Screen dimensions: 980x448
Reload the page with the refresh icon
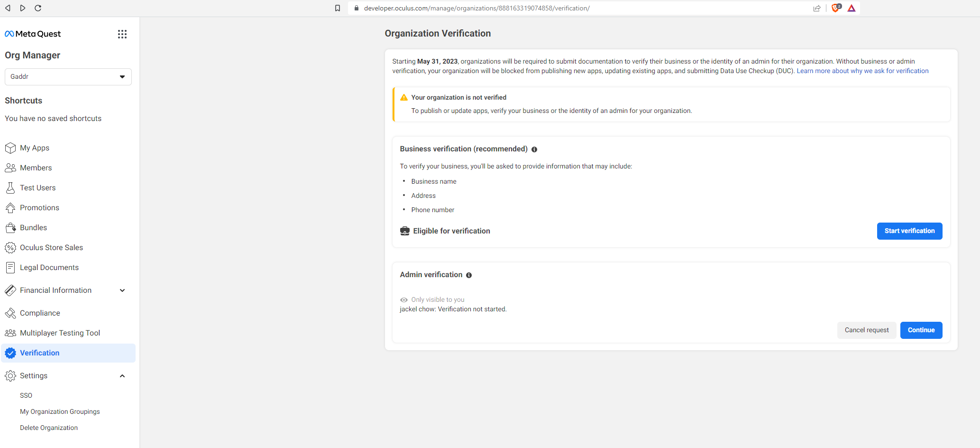point(38,8)
